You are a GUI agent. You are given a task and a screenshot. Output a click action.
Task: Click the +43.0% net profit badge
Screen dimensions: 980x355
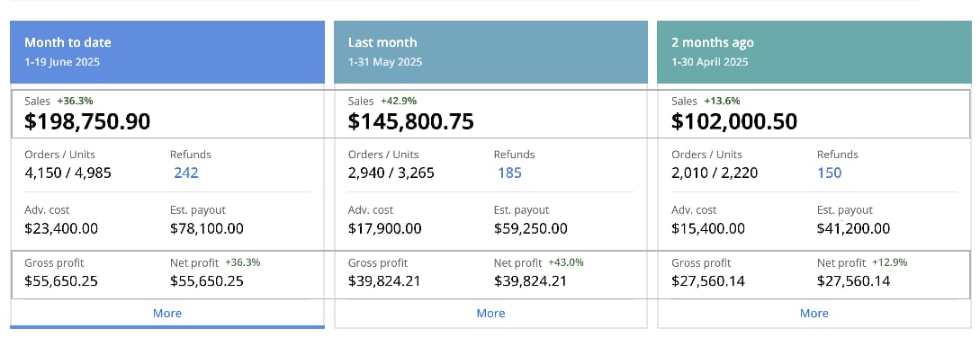click(566, 262)
